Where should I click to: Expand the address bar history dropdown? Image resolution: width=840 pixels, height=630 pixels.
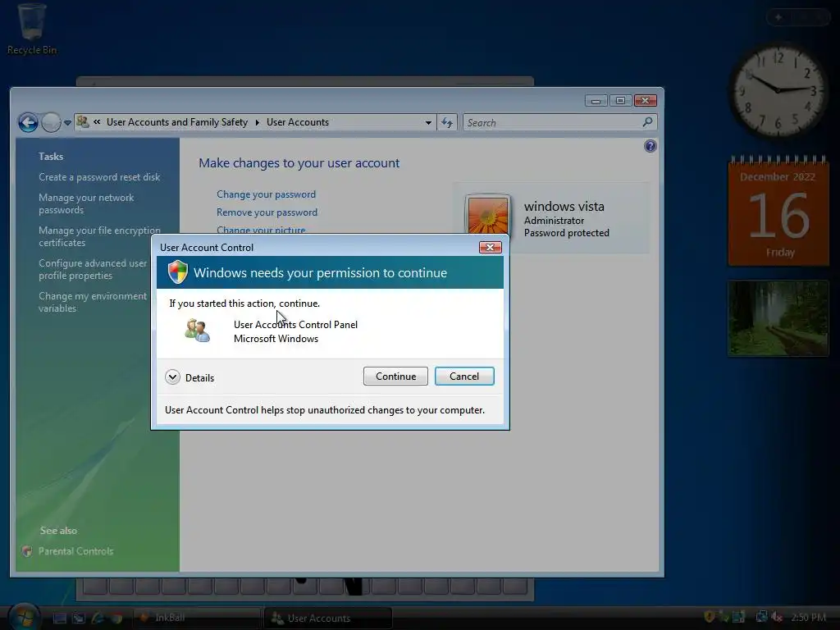click(428, 123)
